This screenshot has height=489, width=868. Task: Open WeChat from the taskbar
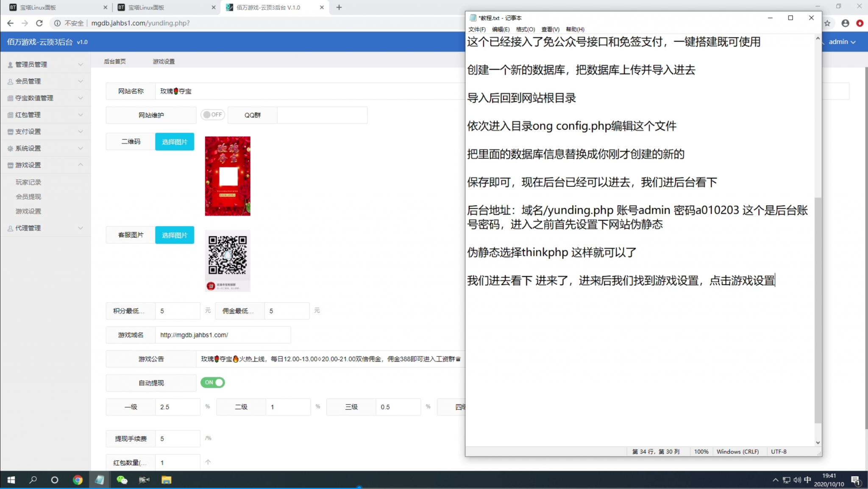[122, 480]
